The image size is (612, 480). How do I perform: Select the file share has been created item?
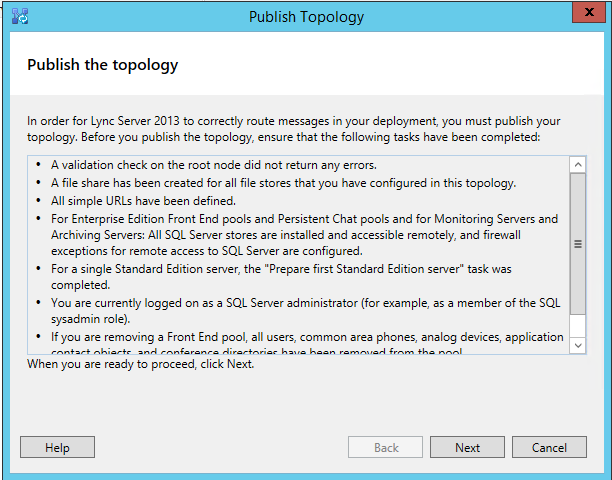point(283,183)
